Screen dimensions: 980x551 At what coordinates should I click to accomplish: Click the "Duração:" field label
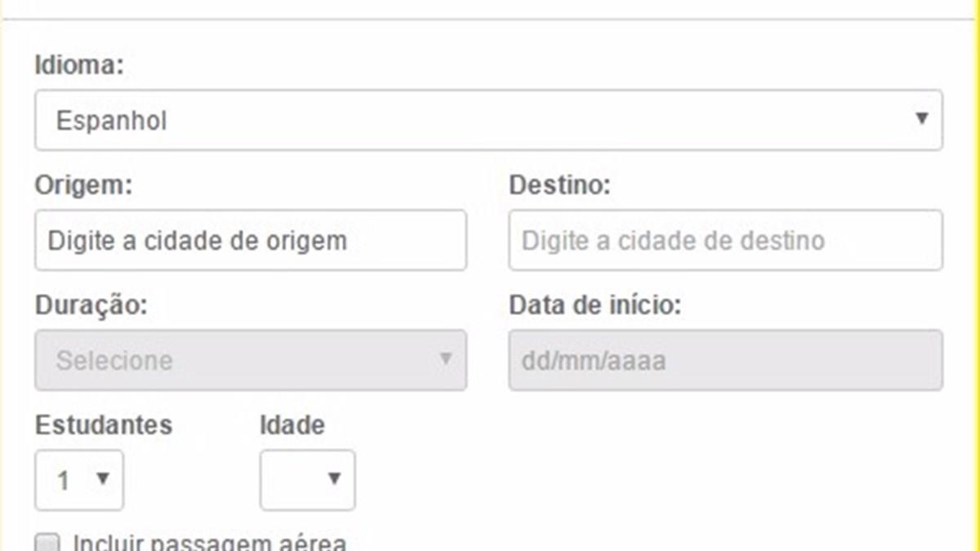[x=91, y=305]
